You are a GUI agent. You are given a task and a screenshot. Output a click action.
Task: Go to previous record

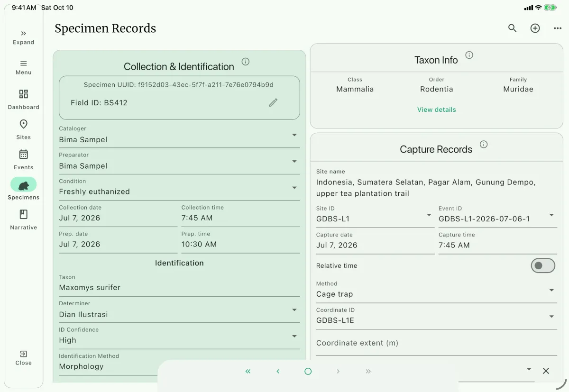pyautogui.click(x=278, y=372)
